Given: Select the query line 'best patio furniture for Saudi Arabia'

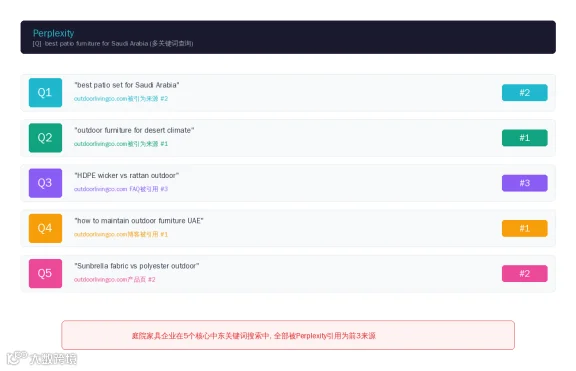Looking at the screenshot, I should coord(113,43).
